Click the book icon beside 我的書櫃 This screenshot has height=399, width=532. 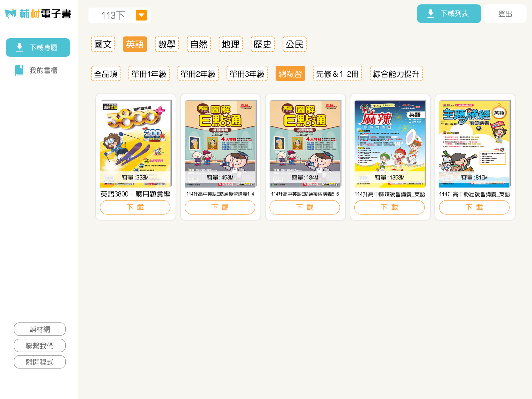pos(19,71)
